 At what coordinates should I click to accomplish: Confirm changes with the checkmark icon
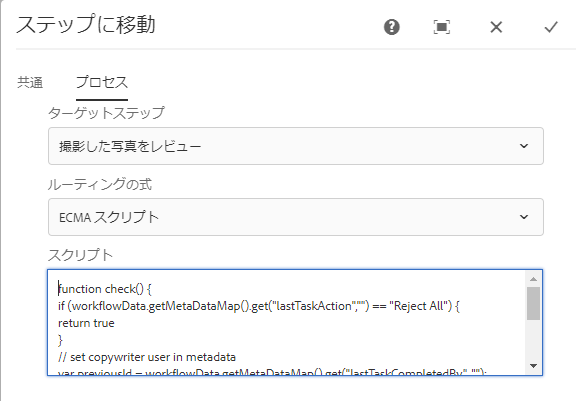click(551, 27)
